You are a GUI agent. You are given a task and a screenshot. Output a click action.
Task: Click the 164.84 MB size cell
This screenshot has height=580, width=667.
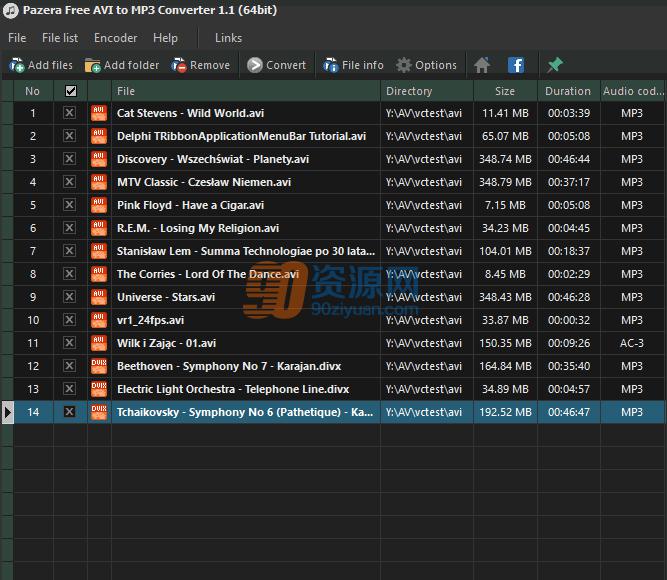(505, 366)
